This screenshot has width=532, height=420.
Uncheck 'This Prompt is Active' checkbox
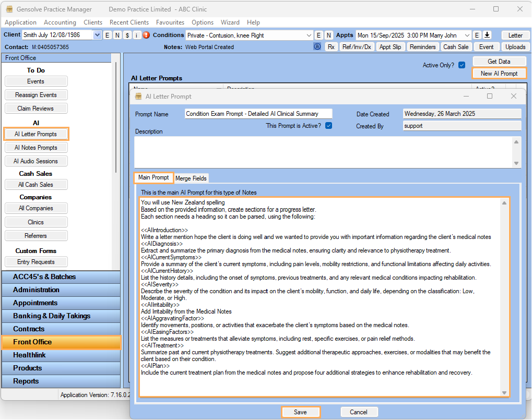click(x=328, y=125)
